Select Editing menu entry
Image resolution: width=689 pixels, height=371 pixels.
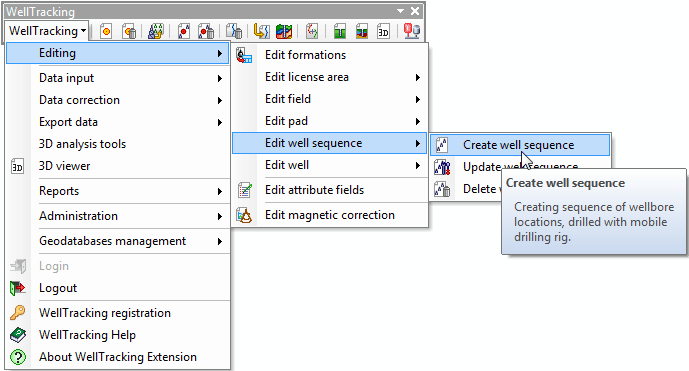(x=118, y=53)
